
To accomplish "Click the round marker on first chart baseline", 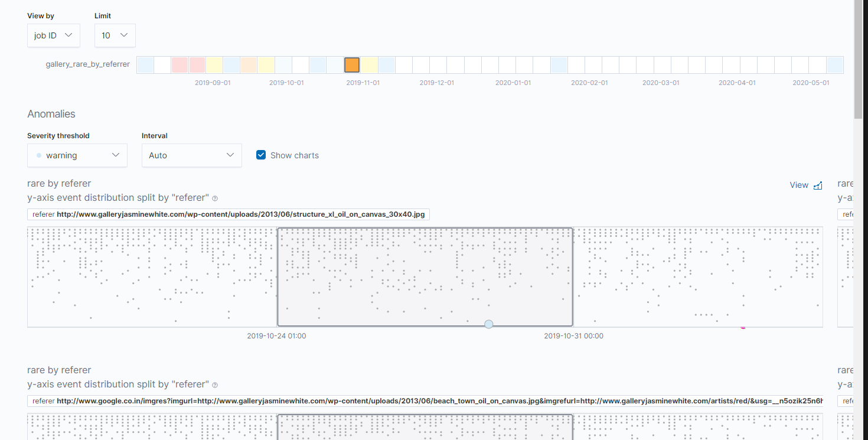I will click(488, 324).
